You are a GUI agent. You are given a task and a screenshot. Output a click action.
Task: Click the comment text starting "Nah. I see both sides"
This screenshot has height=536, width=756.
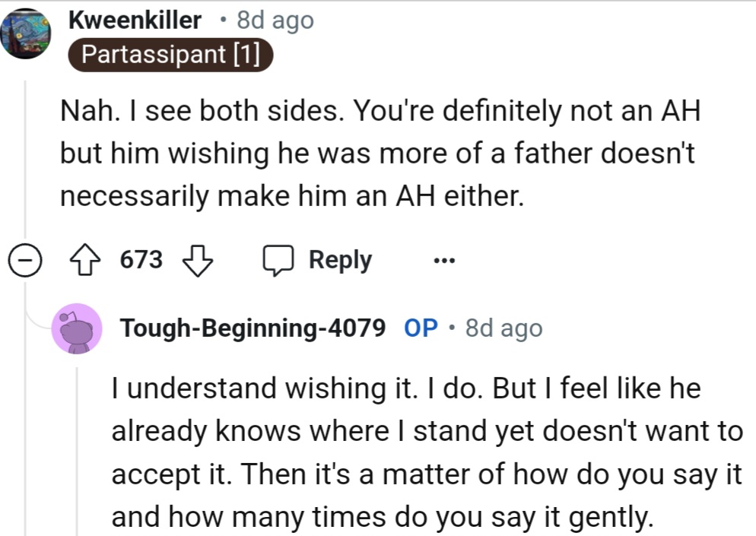pos(380,154)
